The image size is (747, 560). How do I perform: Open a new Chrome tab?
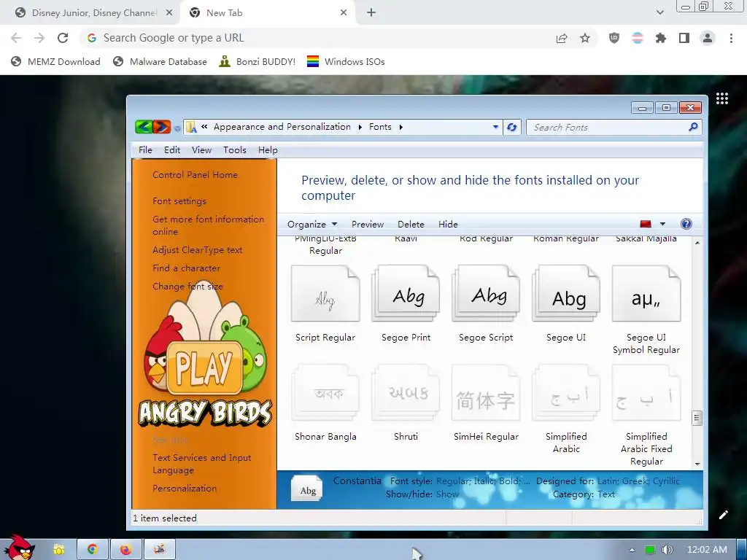371,13
